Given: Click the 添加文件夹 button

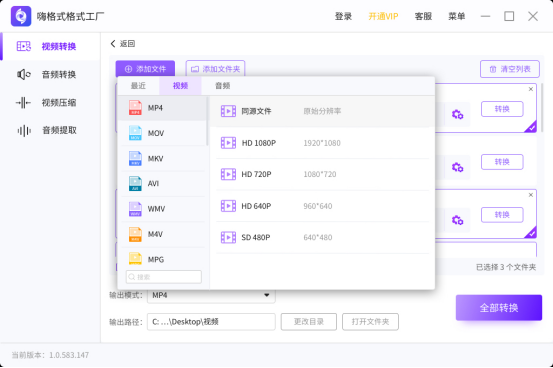Looking at the screenshot, I should pyautogui.click(x=215, y=69).
